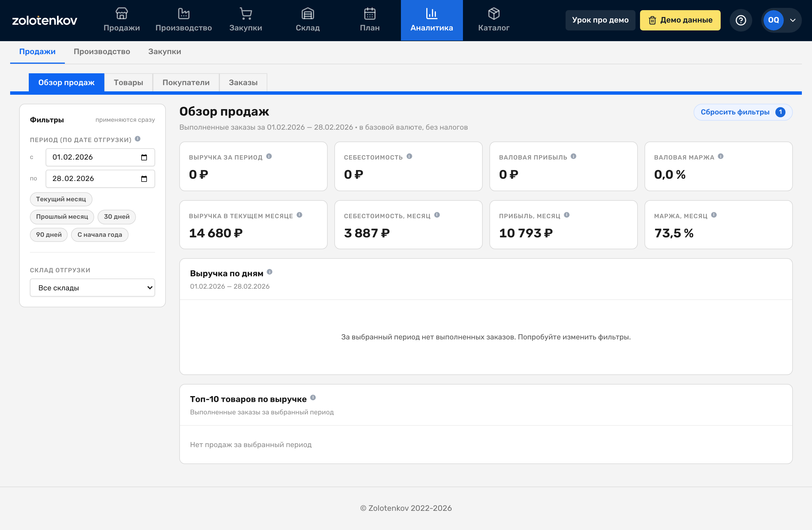Viewport: 812px width, 530px height.
Task: Click the Демо данные button
Action: [680, 20]
